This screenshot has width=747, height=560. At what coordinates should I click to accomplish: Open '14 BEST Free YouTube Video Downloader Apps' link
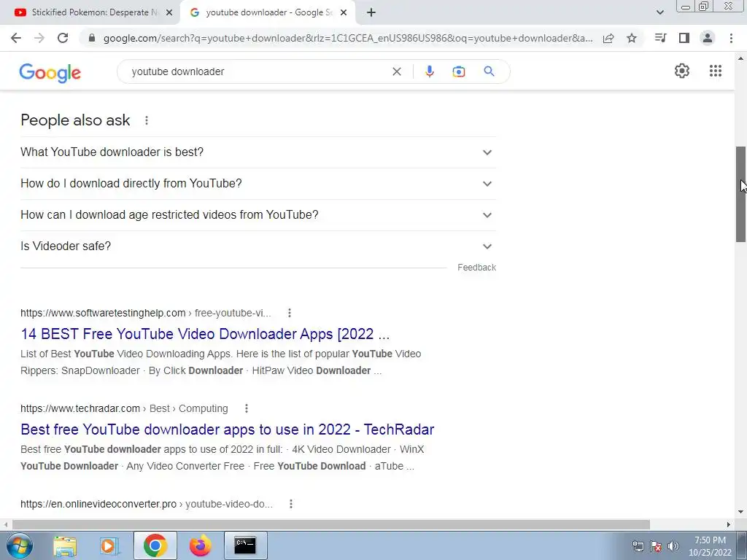[205, 334]
